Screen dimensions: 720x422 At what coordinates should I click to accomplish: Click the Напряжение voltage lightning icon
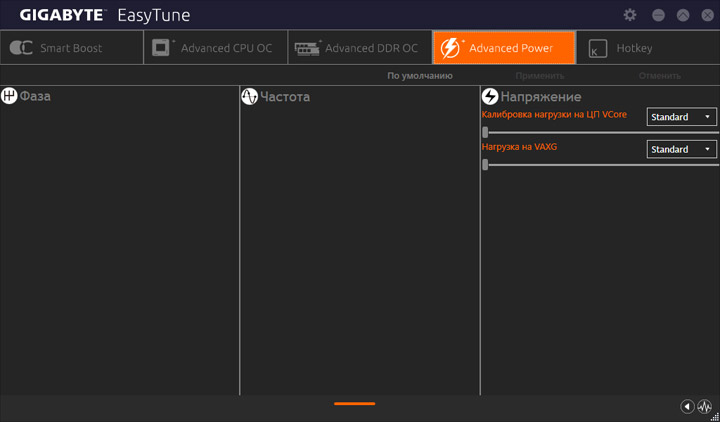[x=490, y=96]
